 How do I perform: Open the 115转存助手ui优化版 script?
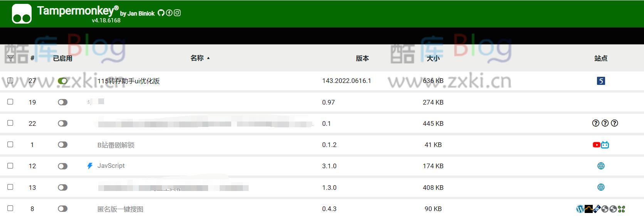[128, 81]
